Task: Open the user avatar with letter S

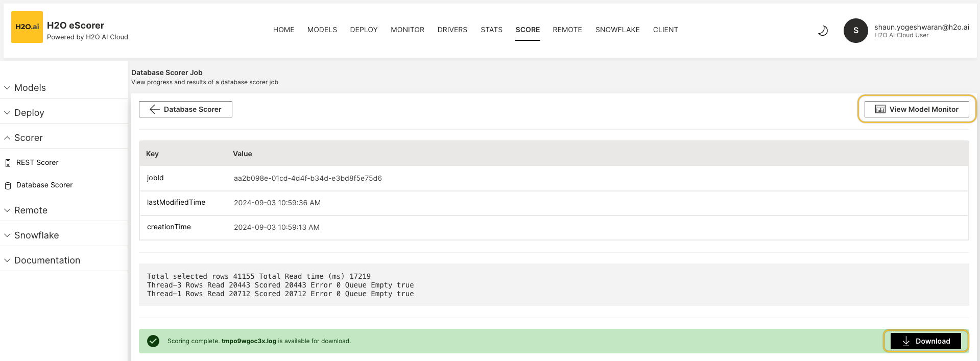Action: coord(855,31)
